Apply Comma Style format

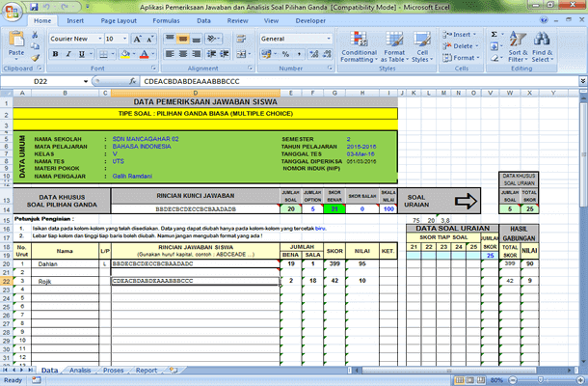tap(299, 54)
